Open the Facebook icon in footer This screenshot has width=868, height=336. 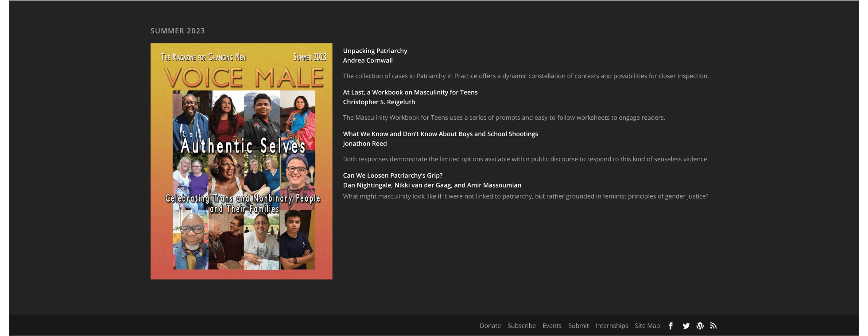tap(671, 326)
